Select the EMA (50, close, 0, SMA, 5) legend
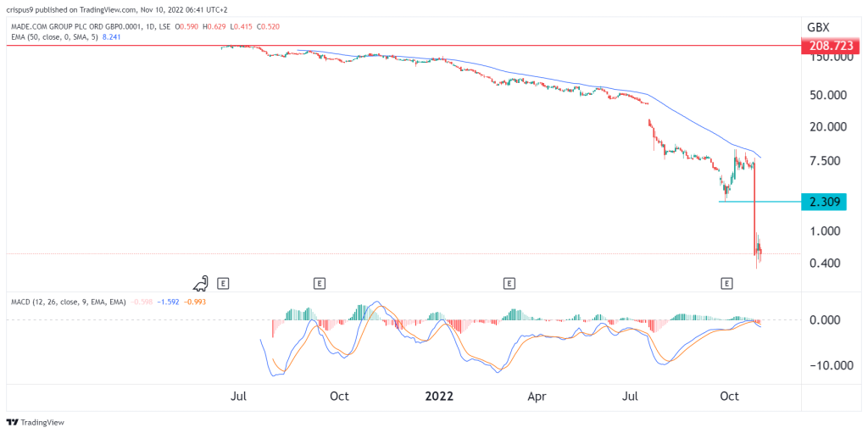Viewport: 868px width, 433px height. (x=55, y=37)
